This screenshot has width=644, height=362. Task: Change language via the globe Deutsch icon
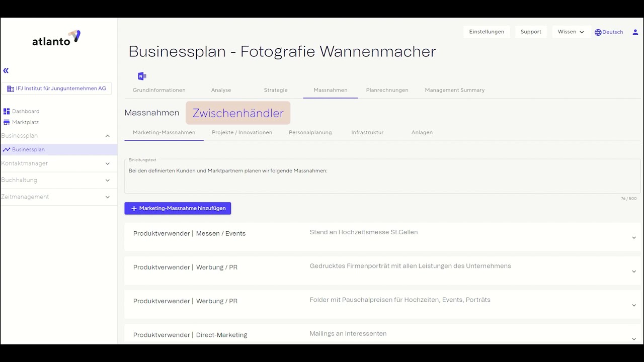click(598, 32)
